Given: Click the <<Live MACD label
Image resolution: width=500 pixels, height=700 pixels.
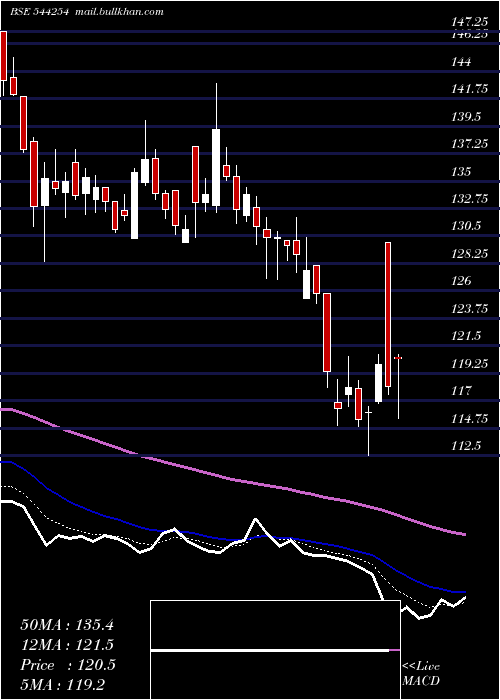Looking at the screenshot, I should pyautogui.click(x=421, y=673).
